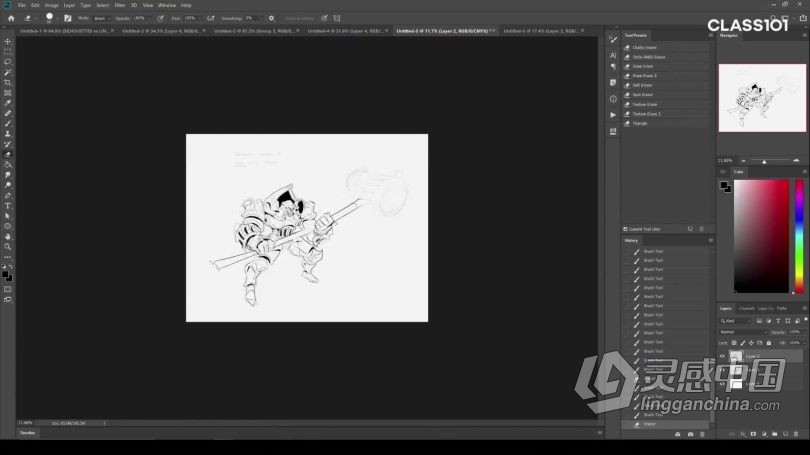Toggle layer filtering on/off switch

point(805,320)
